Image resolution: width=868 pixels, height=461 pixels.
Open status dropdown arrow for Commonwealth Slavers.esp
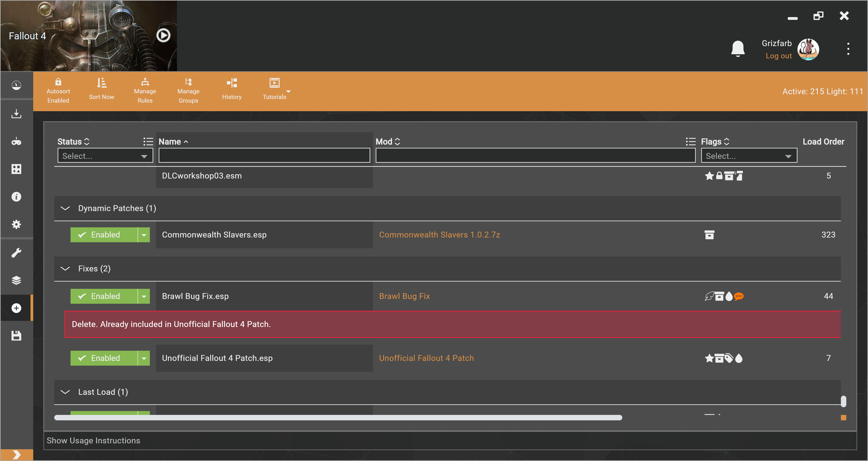144,235
